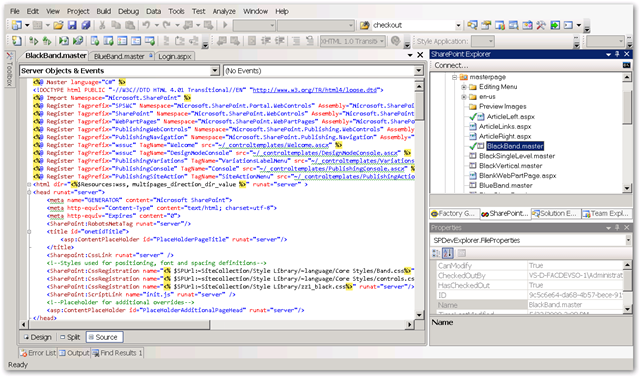640x377 pixels.
Task: Click the Alphabetical sort icon in Properties
Action: coord(448,253)
